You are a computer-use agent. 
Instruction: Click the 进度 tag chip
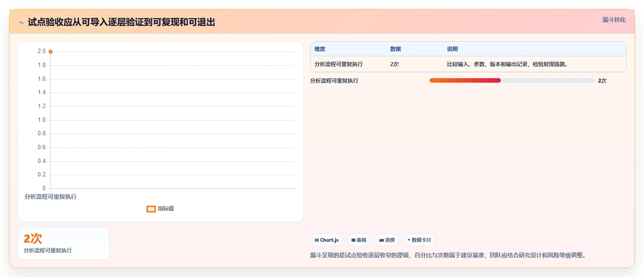point(387,240)
